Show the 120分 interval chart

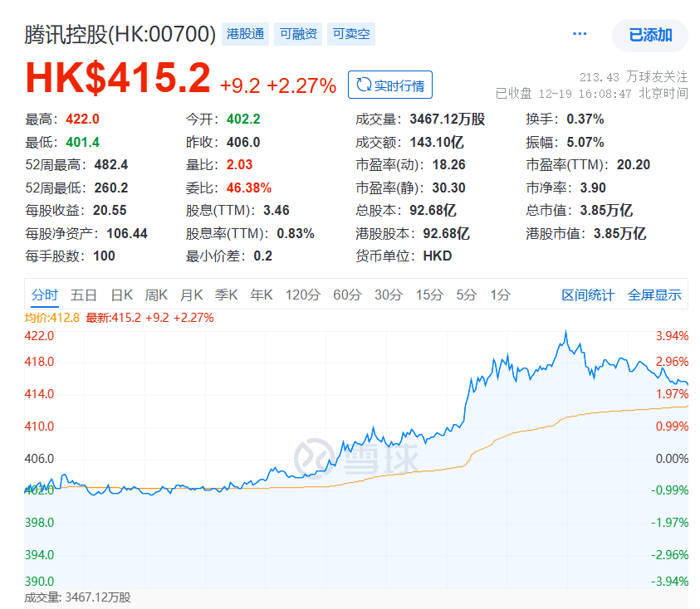pyautogui.click(x=303, y=295)
